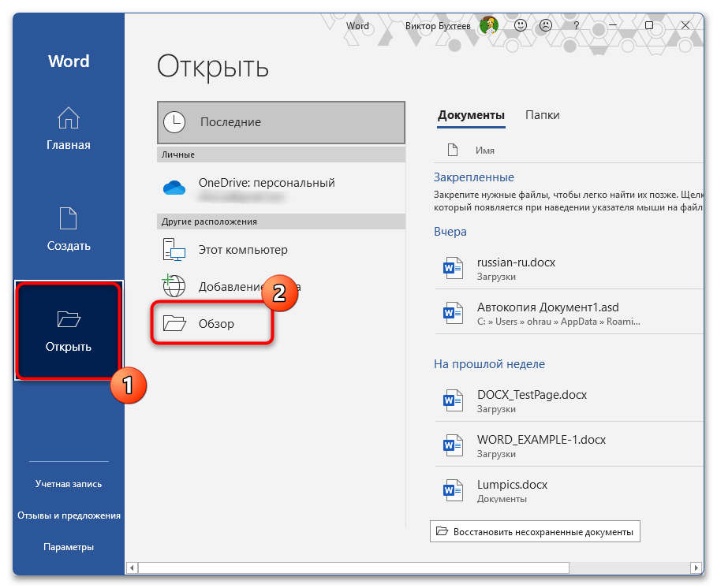
Task: Switch to the Папки tab
Action: [x=542, y=115]
